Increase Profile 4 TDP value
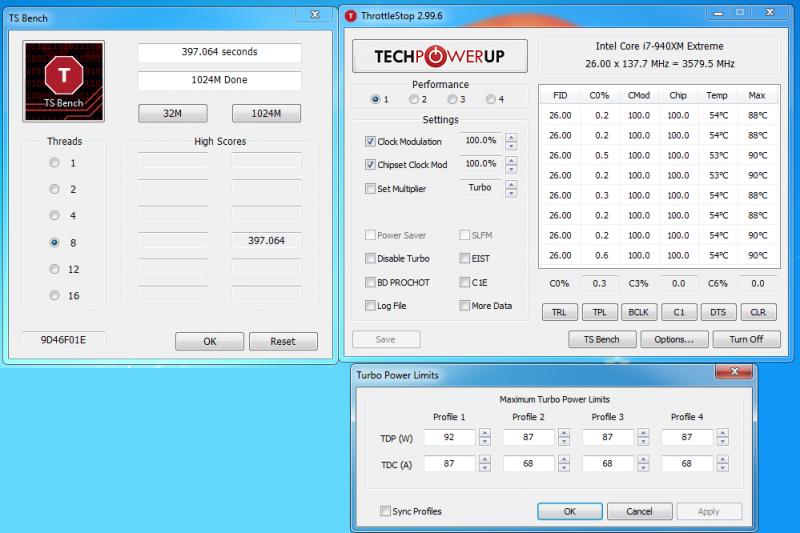Screen dimensions: 800x533 [722, 433]
